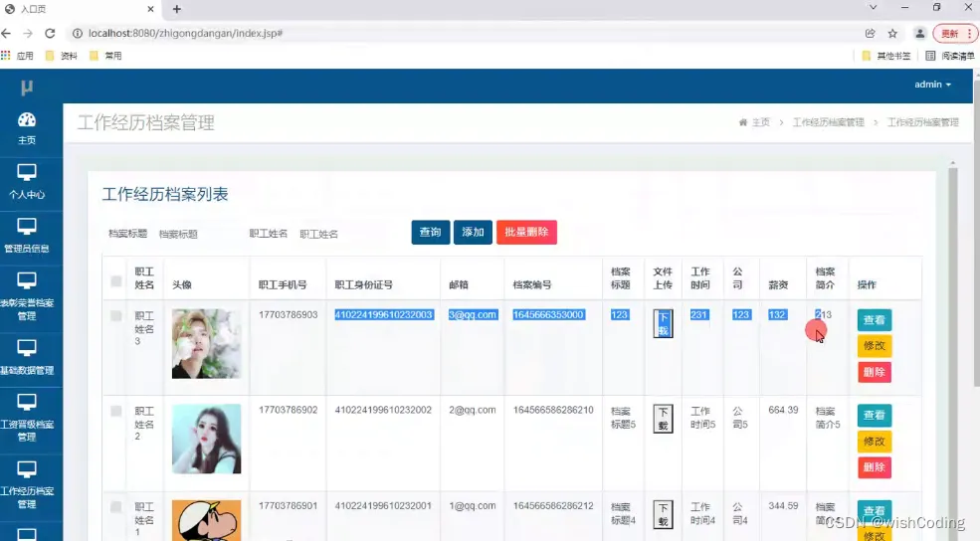The image size is (980, 541).
Task: Open the 资料 bookmarks folder
Action: 62,56
